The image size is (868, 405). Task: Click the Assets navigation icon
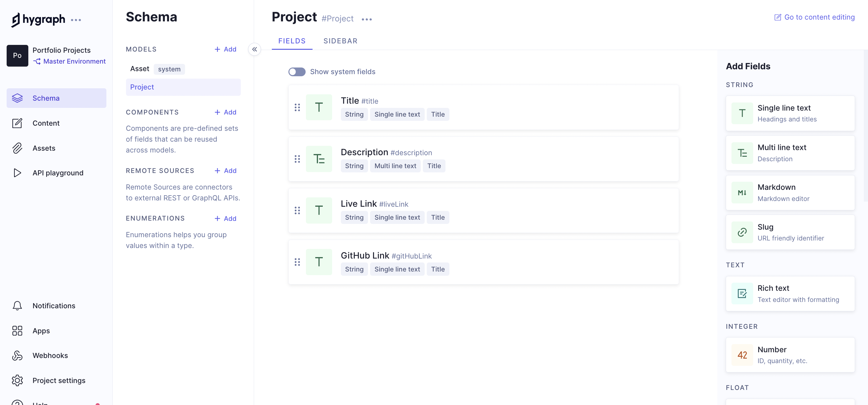click(x=17, y=148)
